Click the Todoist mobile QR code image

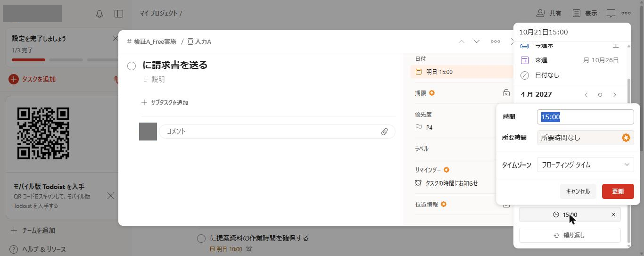(x=43, y=133)
